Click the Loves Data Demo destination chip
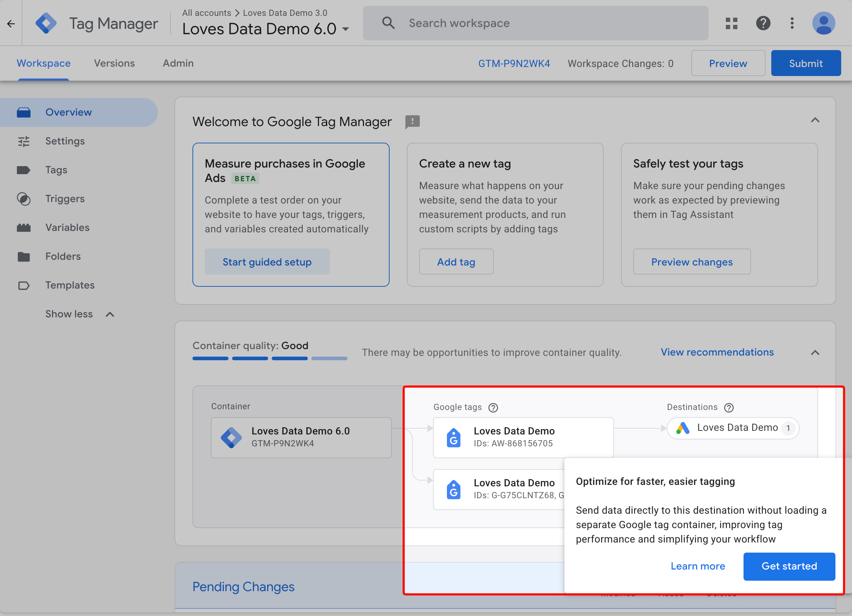 pos(733,428)
